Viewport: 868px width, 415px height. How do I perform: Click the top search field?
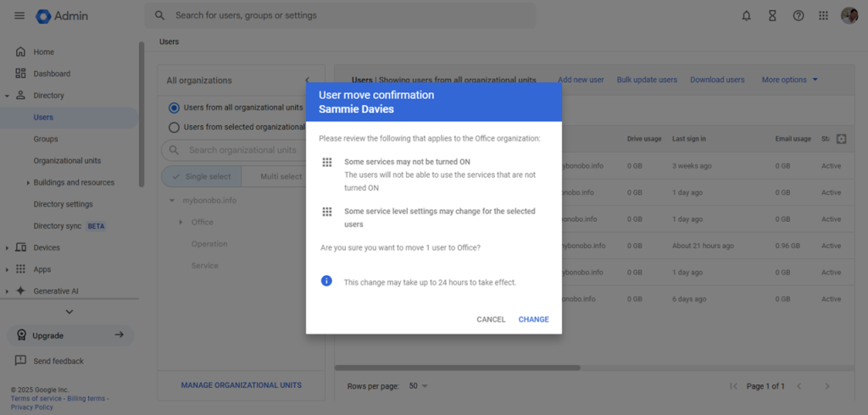click(x=340, y=15)
